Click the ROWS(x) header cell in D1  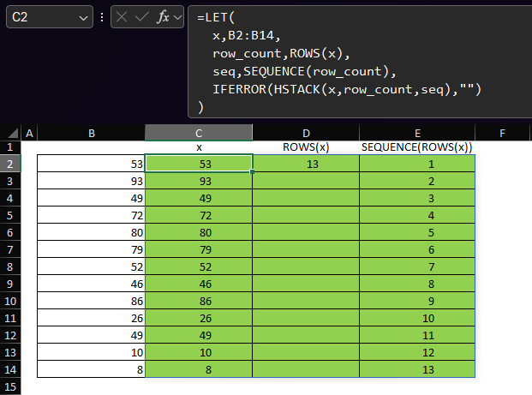coord(306,147)
